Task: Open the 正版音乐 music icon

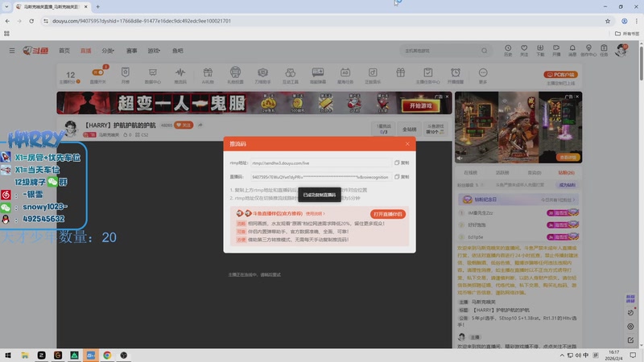Action: tap(373, 72)
